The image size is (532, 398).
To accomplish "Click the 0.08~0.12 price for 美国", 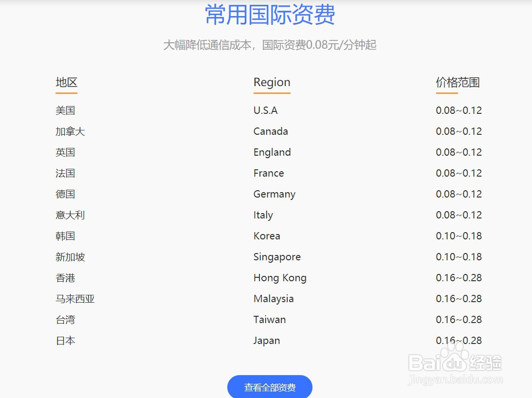I will coord(458,110).
